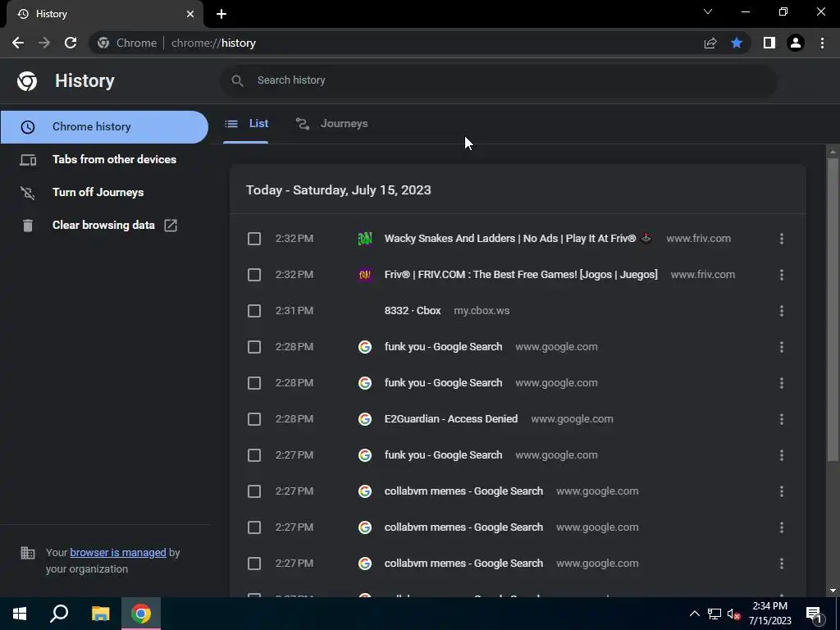Click the network tray icon

point(714,614)
